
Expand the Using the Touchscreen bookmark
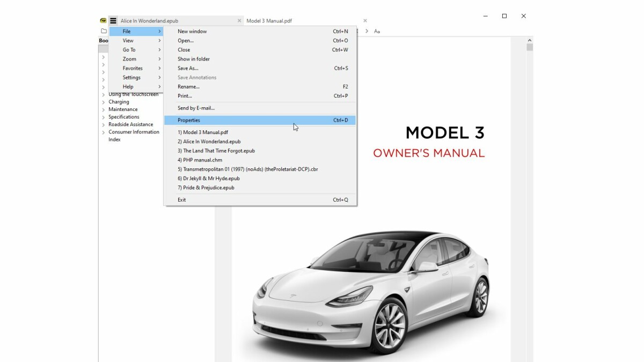tap(103, 94)
